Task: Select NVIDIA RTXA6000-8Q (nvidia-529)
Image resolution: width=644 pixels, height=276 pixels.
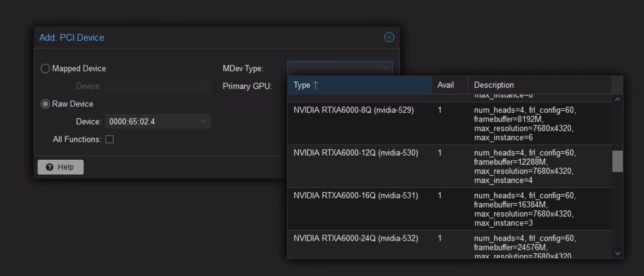Action: click(x=353, y=110)
